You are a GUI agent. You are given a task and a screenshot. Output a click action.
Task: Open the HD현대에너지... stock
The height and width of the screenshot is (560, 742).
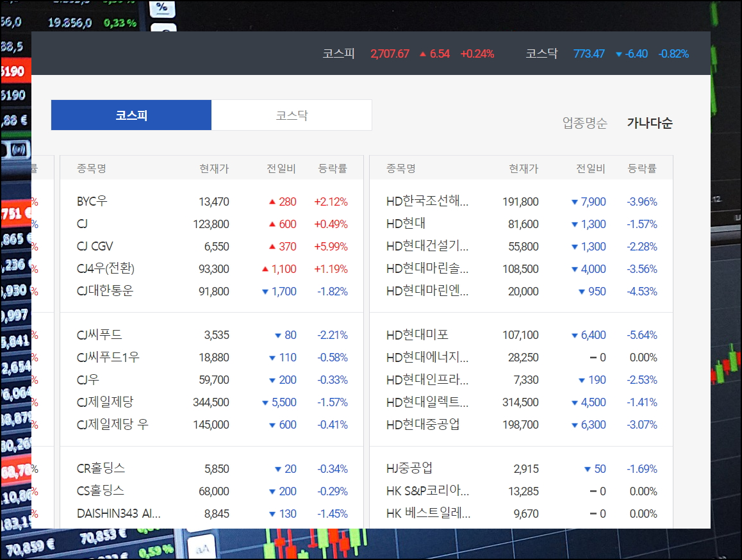tap(427, 357)
